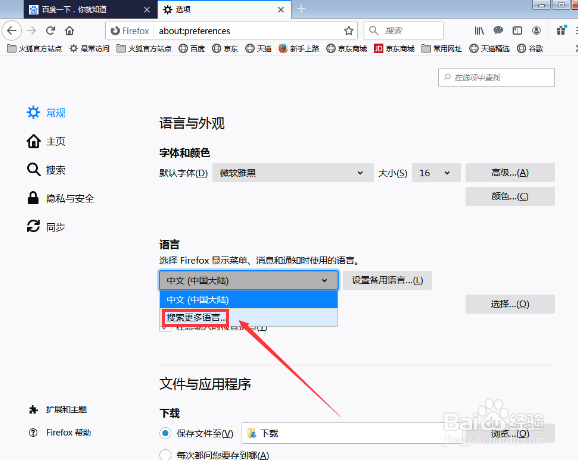Bookmark this page with the star icon

(x=348, y=31)
